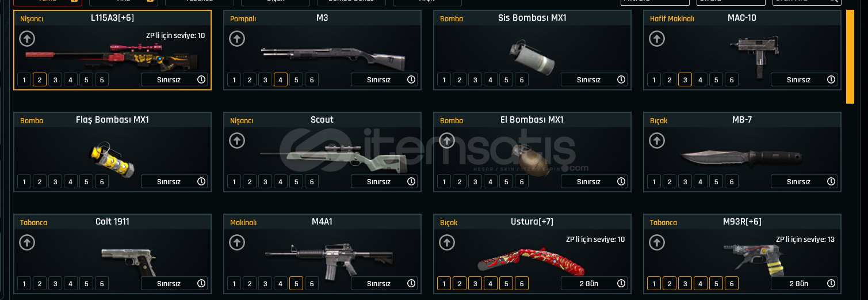
Task: Select the MB-7 knife thumbnail
Action: [x=740, y=157]
